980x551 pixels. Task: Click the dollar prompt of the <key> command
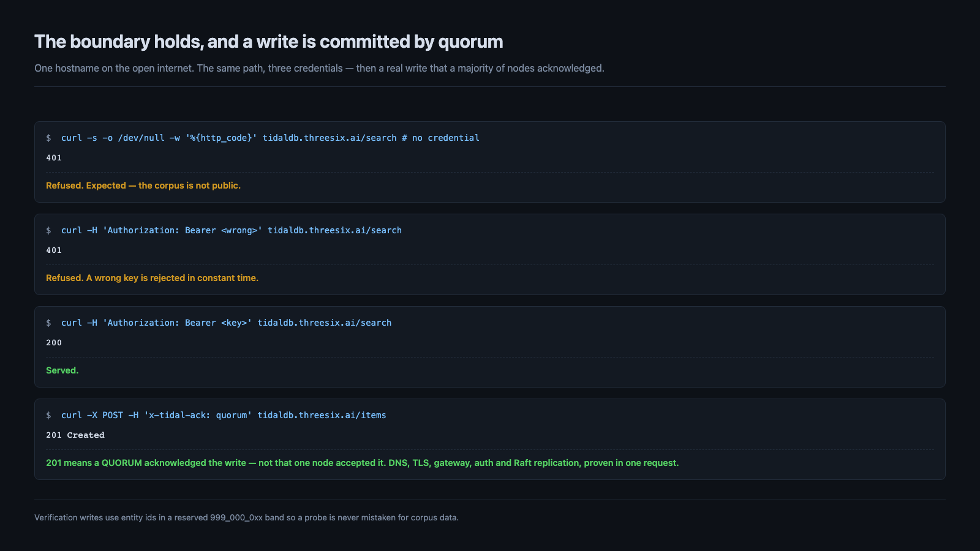[x=48, y=323]
